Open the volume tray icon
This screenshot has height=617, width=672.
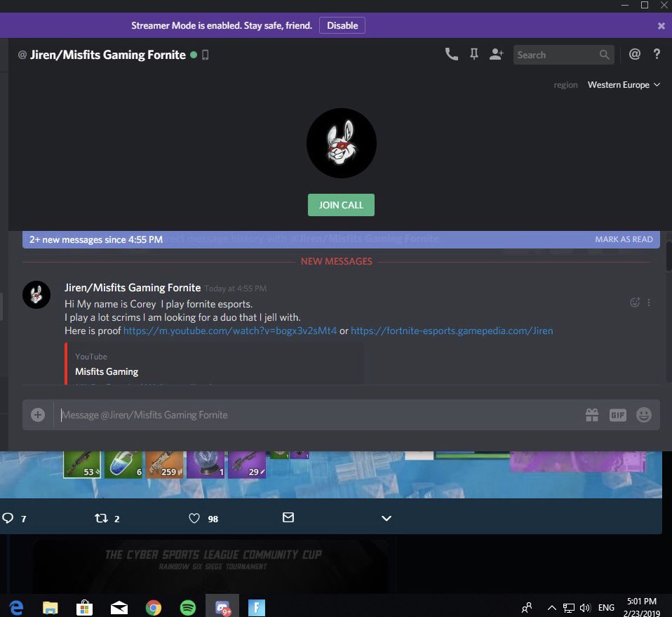click(585, 608)
